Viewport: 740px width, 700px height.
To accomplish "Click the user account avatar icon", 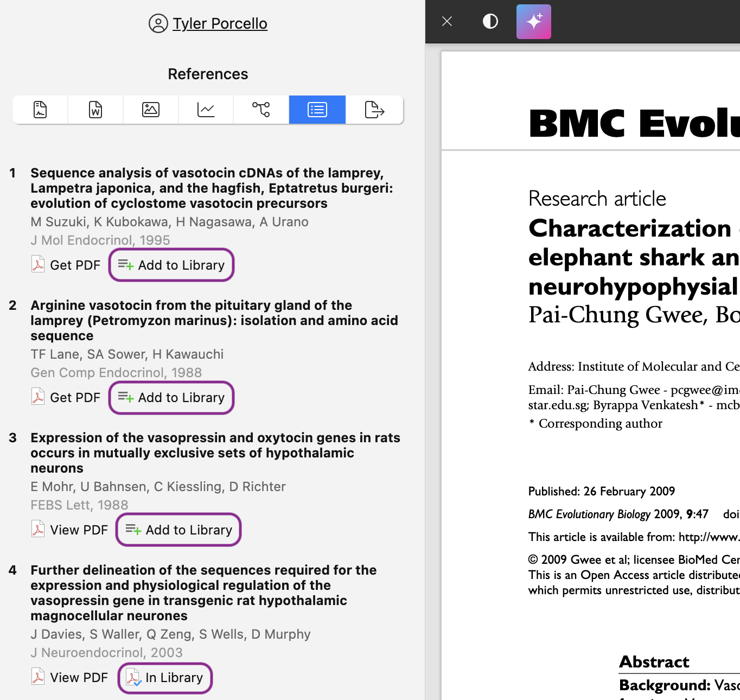I will click(x=158, y=24).
